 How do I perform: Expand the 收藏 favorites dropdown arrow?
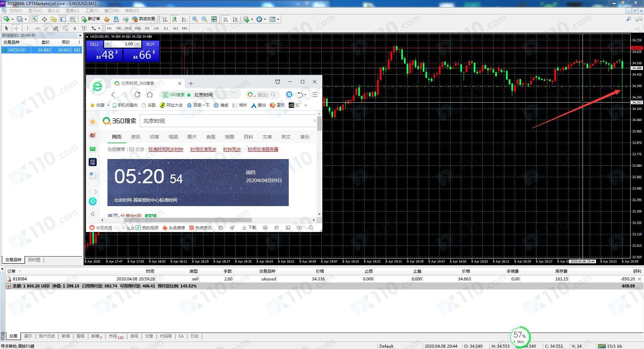click(108, 105)
